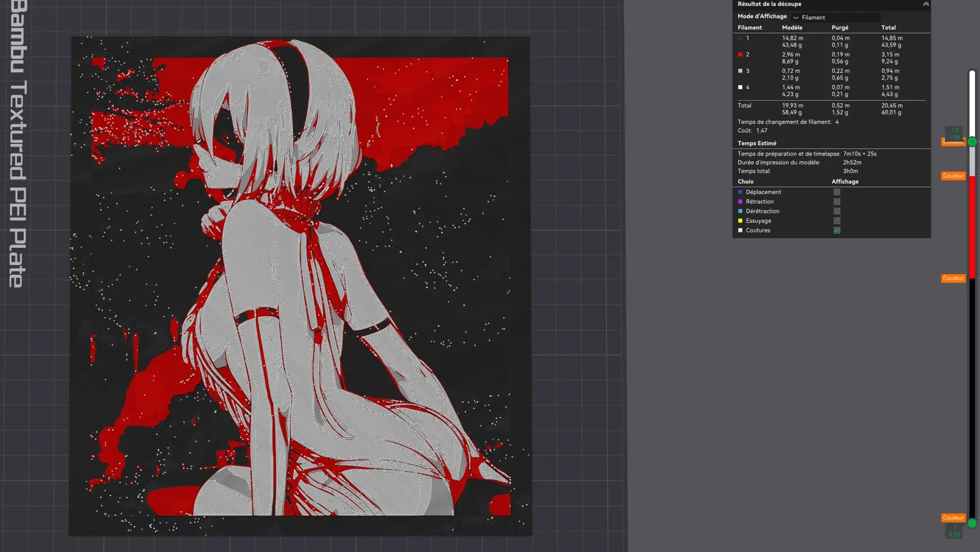Enable the Essuyage display checkbox
Viewport: 980px width, 552px height.
coord(837,221)
